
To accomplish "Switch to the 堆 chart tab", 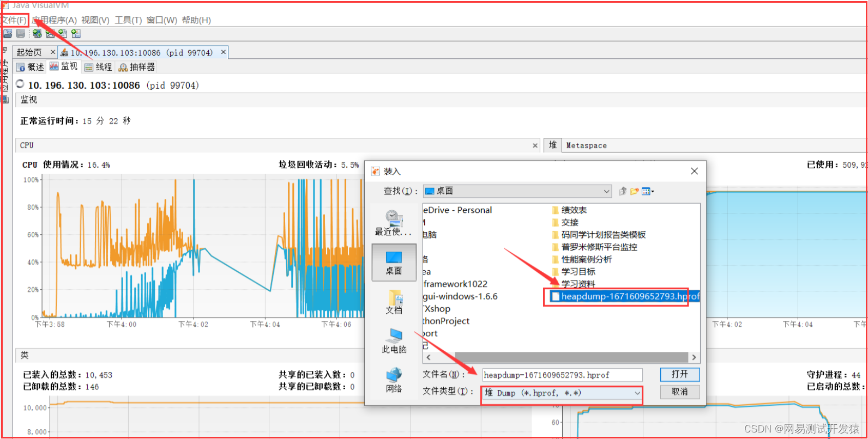I will click(x=553, y=145).
